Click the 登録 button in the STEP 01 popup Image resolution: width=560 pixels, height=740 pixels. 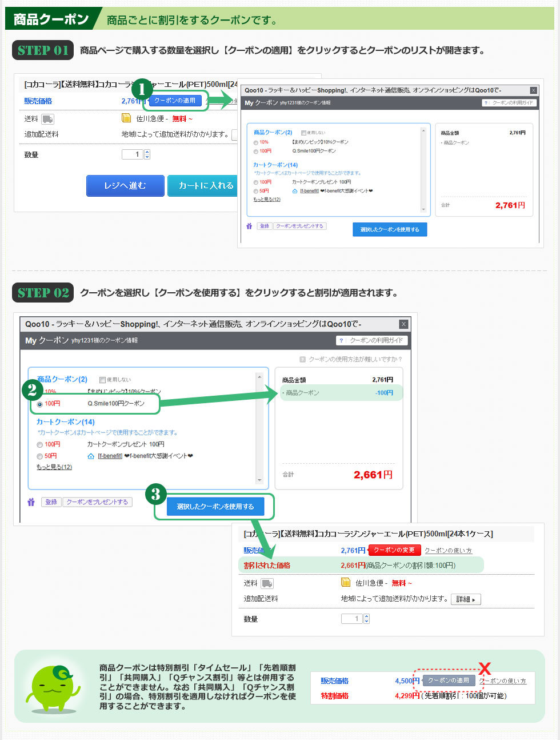(x=265, y=226)
